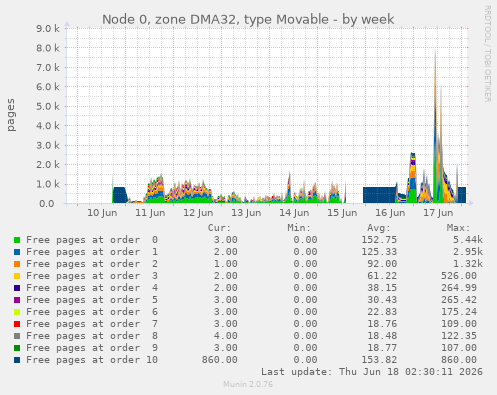Click the 'Munin 2.0.76' footer text

248,384
